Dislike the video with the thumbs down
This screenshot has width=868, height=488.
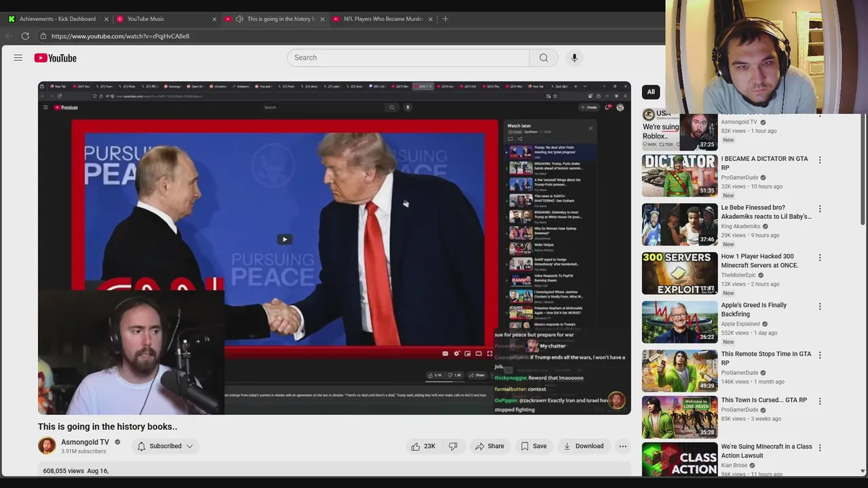point(453,446)
